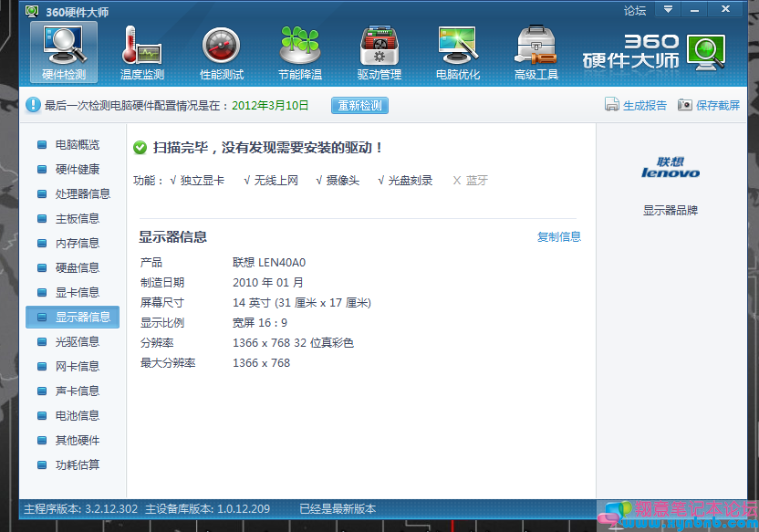Click the 重新检测 re-detect button
The width and height of the screenshot is (759, 532).
tap(359, 105)
